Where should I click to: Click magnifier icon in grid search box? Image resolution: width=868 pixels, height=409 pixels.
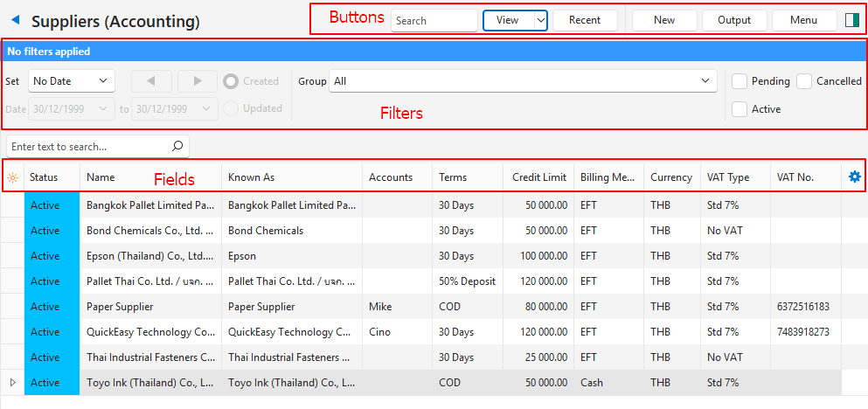[177, 147]
